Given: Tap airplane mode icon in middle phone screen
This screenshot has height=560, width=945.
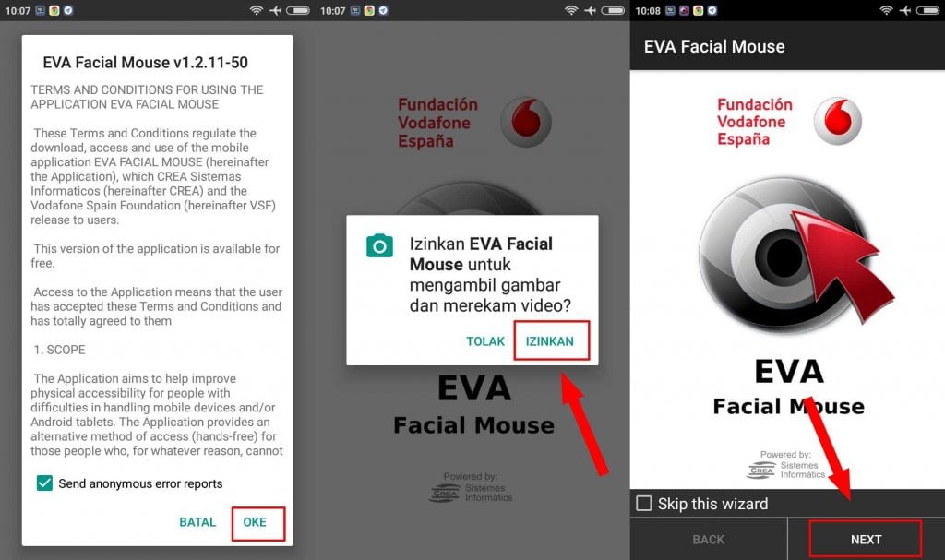Looking at the screenshot, I should pos(590,10).
